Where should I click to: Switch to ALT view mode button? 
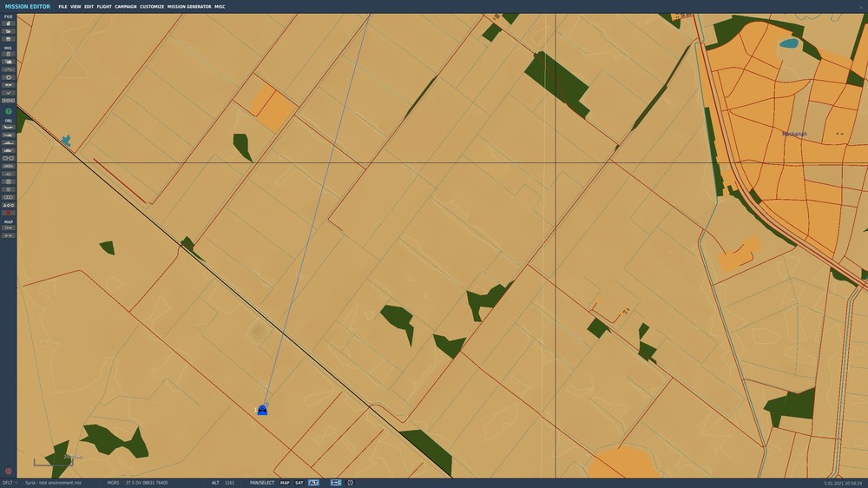tap(313, 483)
